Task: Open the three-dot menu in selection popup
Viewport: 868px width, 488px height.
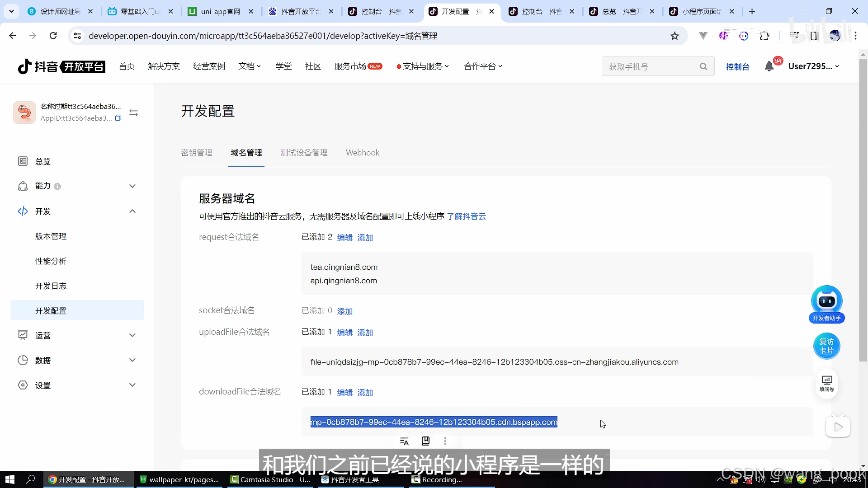Action: click(x=445, y=441)
